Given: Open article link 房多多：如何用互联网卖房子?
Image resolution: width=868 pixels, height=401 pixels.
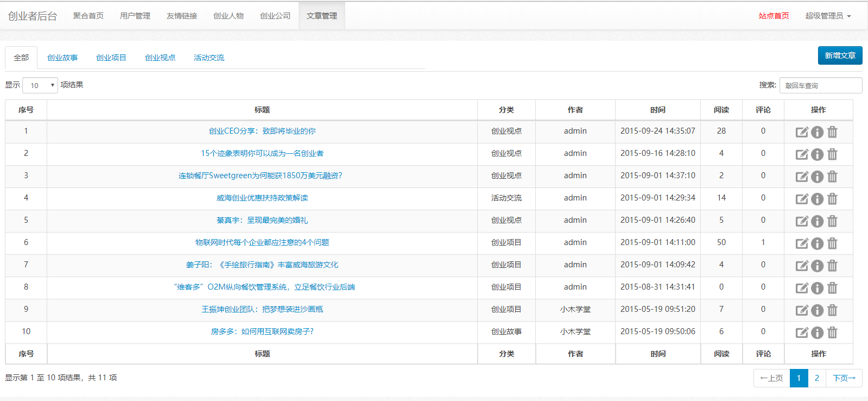Looking at the screenshot, I should [x=262, y=331].
